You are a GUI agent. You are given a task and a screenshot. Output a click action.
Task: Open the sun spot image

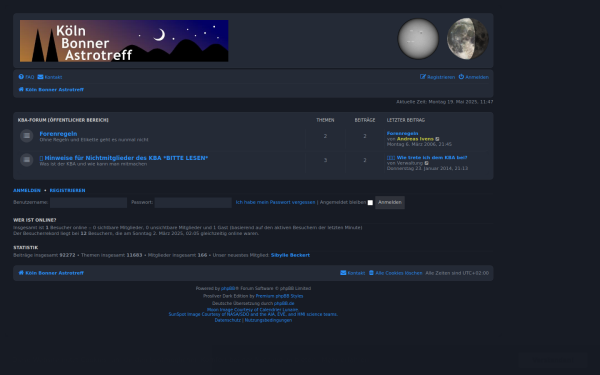tap(418, 39)
